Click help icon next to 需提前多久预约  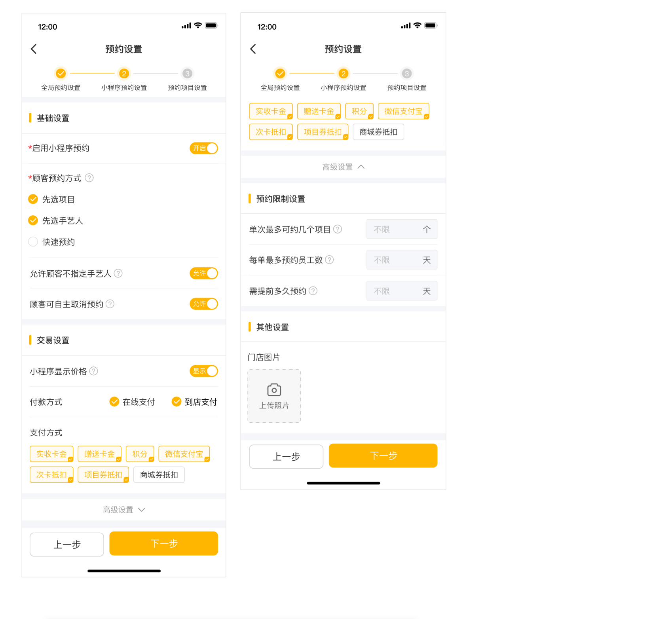tap(313, 291)
